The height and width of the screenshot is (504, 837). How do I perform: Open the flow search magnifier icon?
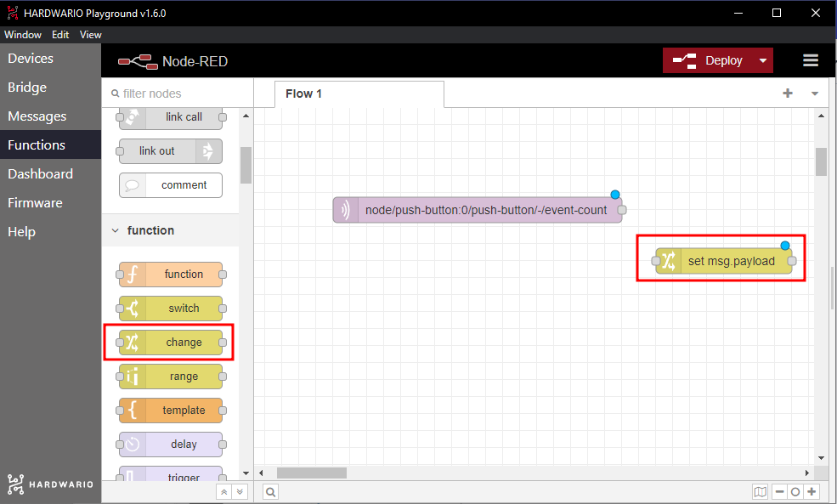tap(270, 492)
